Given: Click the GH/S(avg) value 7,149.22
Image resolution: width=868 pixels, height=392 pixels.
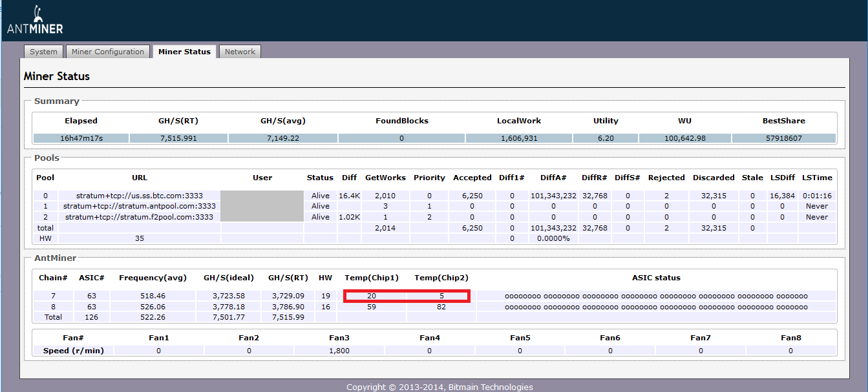Looking at the screenshot, I should (x=282, y=138).
